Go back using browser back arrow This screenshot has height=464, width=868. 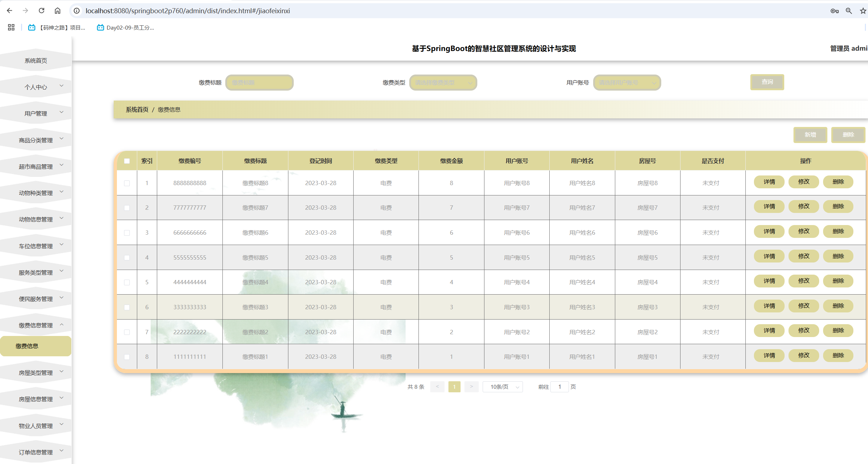(10, 11)
